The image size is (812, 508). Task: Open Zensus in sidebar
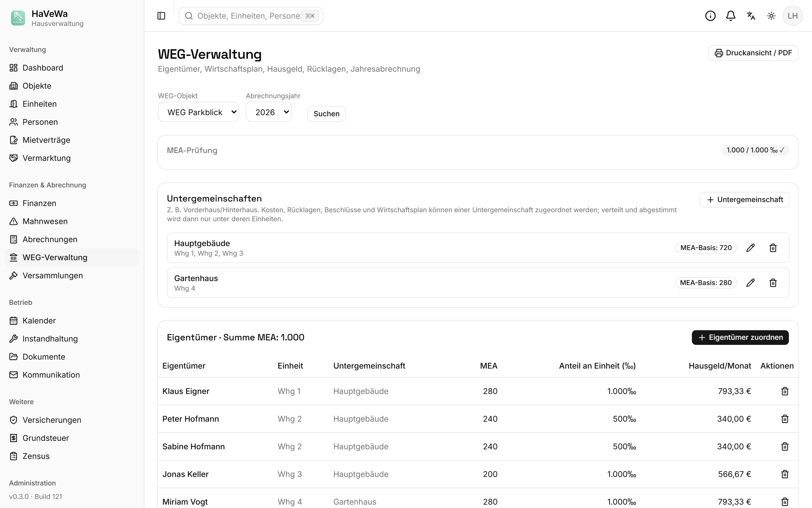pyautogui.click(x=72, y=456)
